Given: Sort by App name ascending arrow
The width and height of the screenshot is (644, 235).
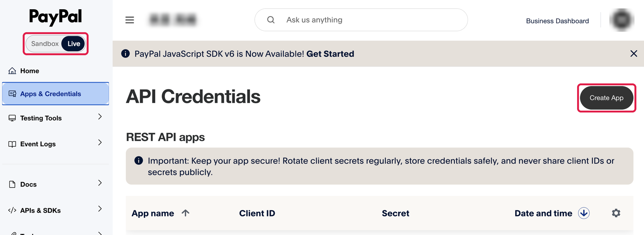Looking at the screenshot, I should tap(185, 213).
